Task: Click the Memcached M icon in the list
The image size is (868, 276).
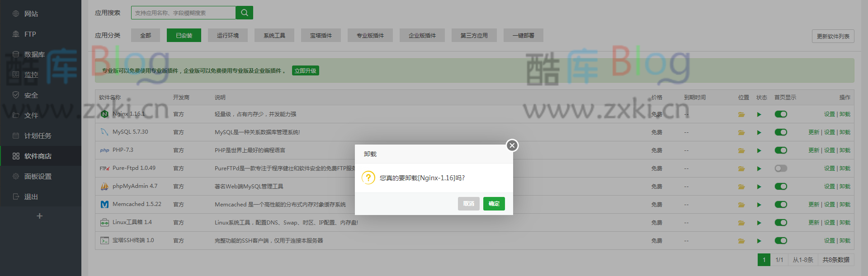Action: point(104,205)
